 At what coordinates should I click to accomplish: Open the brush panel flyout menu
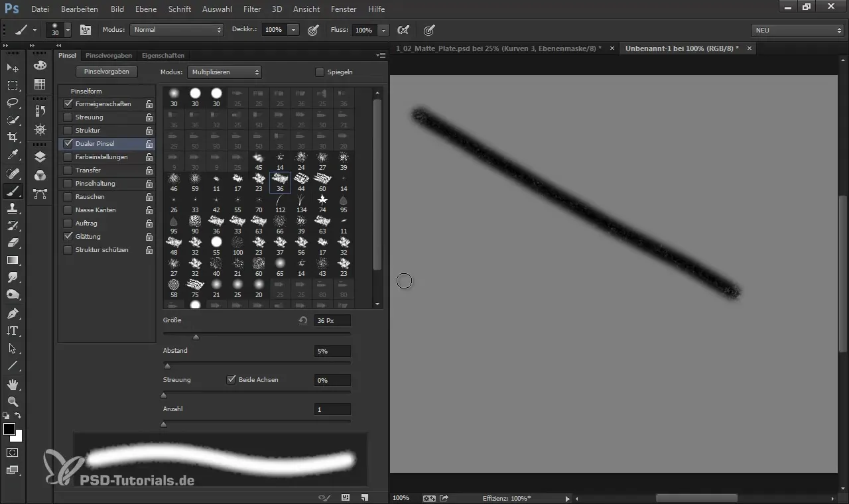pyautogui.click(x=380, y=55)
